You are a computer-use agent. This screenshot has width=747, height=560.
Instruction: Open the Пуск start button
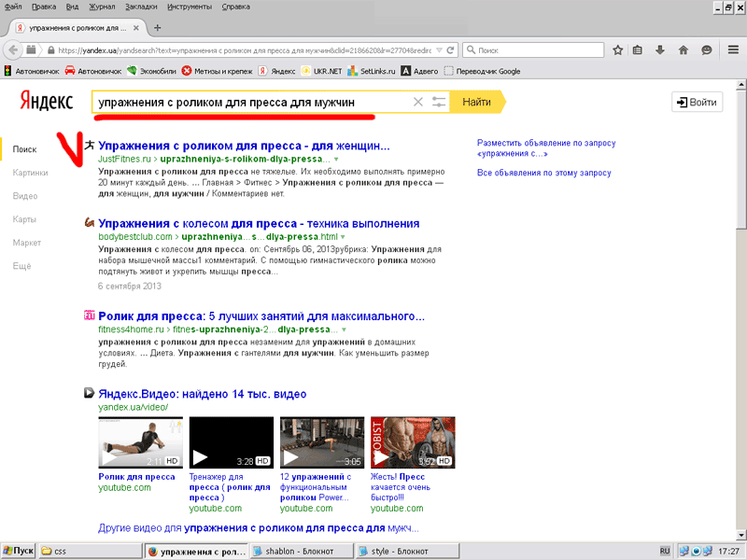19,551
